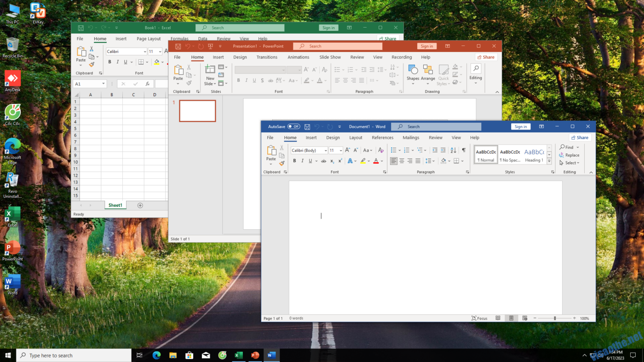Screen dimensions: 644x362
Task: Decrease font size in Word ribbon
Action: click(356, 150)
